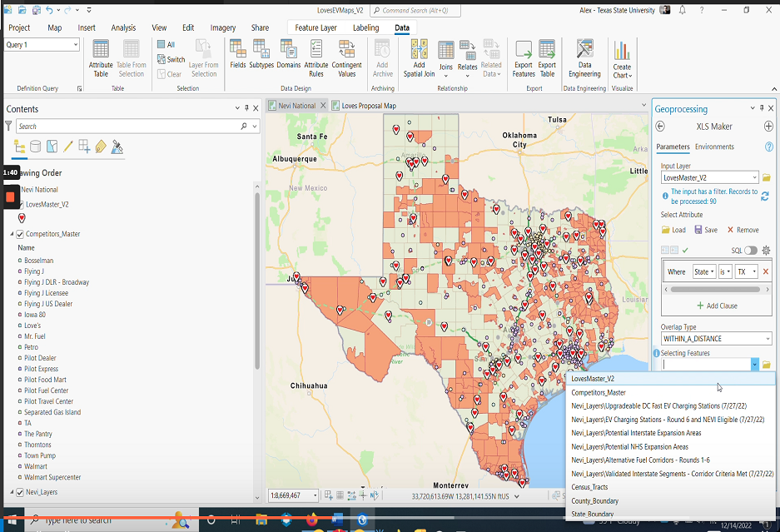Click Load expression button

tap(673, 230)
